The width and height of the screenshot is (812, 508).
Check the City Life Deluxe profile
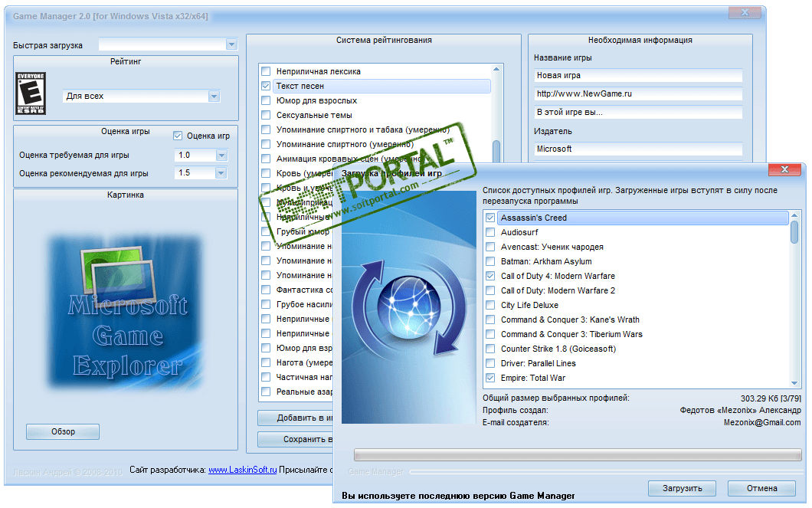(490, 305)
